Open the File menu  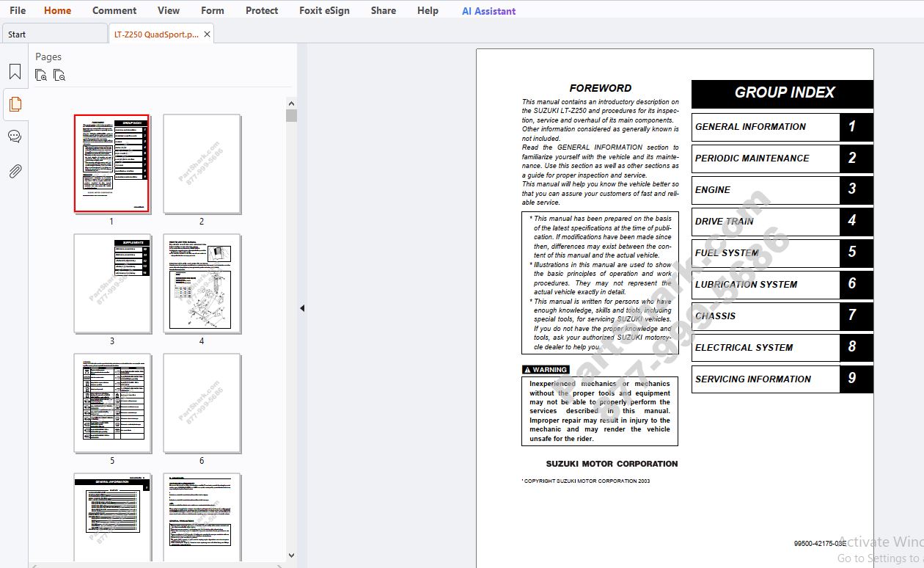pyautogui.click(x=18, y=10)
